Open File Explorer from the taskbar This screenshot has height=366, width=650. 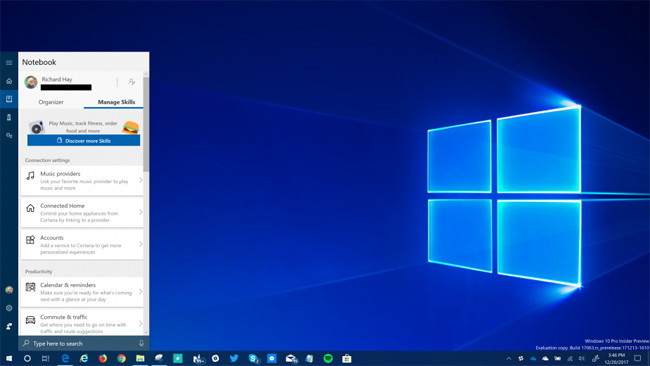click(140, 358)
